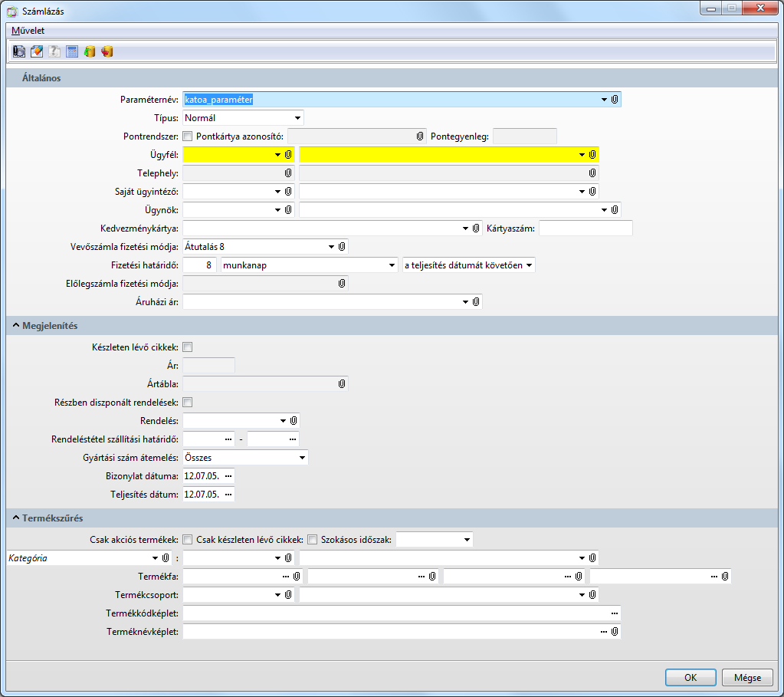784x697 pixels.
Task: Click the red-arrow database icon in toolbar
Action: coord(107,51)
